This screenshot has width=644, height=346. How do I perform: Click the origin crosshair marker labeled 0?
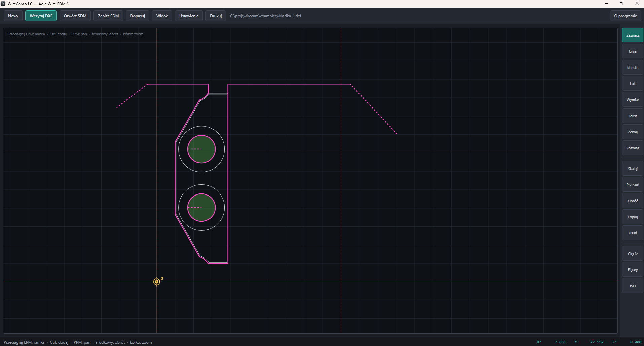click(157, 282)
